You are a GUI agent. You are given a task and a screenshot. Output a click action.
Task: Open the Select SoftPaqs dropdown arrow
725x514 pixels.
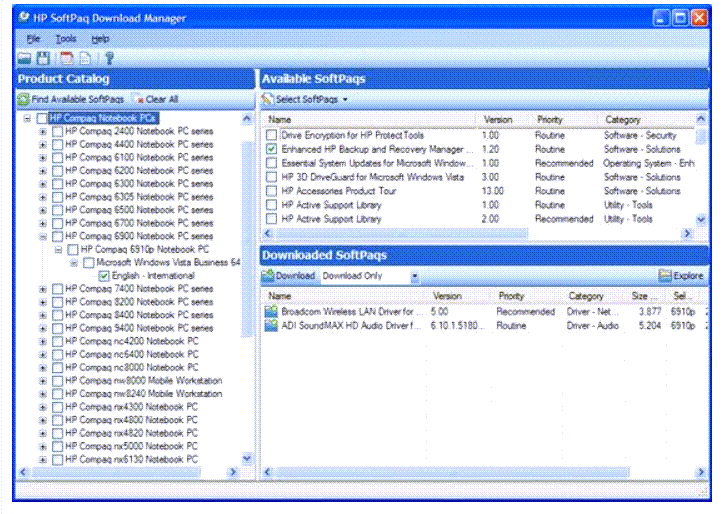pos(345,99)
